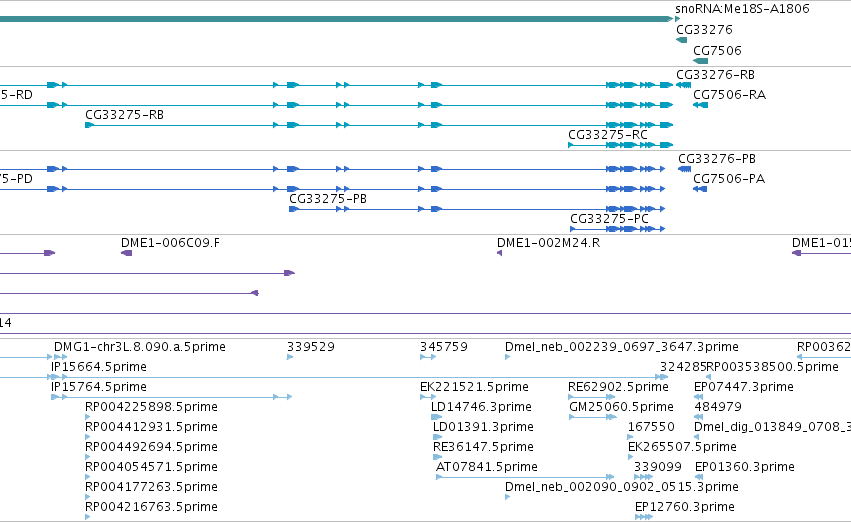Viewport: 851px width, 522px height.
Task: Click the 484979 EST label
Action: pyautogui.click(x=717, y=407)
